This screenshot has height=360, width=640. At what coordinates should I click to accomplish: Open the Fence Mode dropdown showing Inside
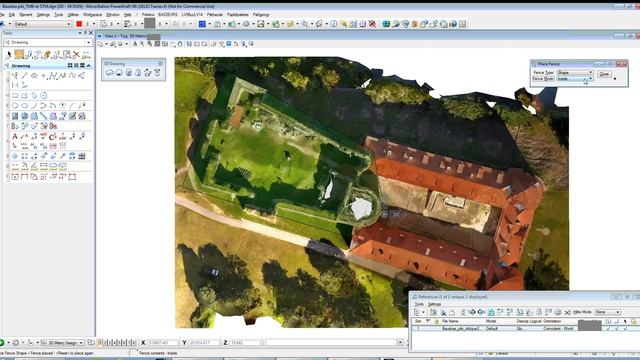(x=575, y=79)
